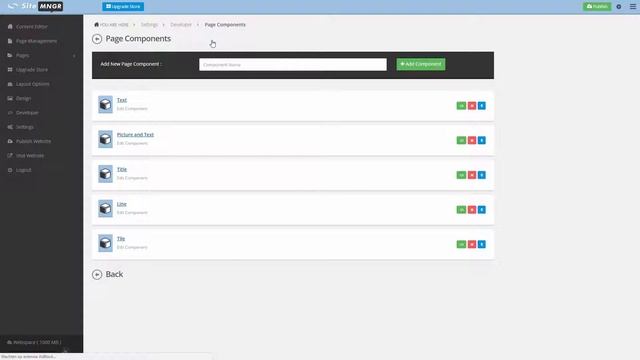Open the Title component link

coord(122,169)
